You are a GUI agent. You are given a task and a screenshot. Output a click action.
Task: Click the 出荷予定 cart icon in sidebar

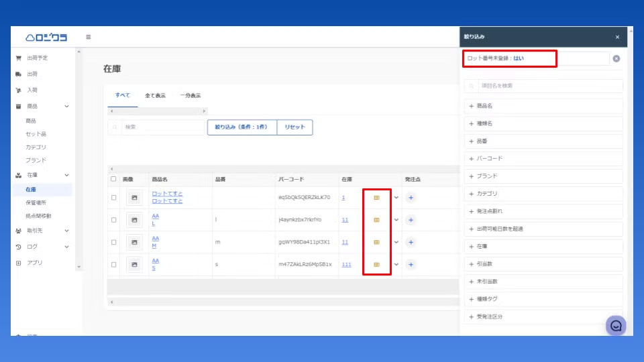[x=19, y=58]
